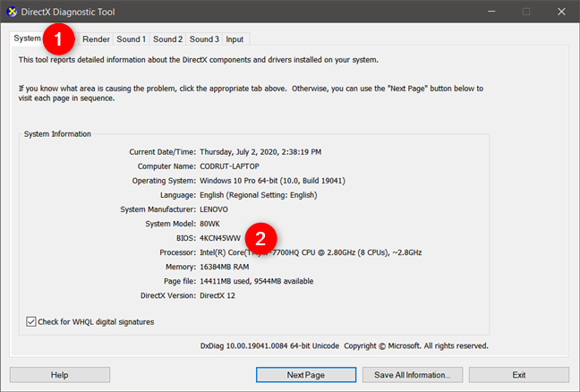
Task: Switch to the Input tab
Action: point(235,39)
